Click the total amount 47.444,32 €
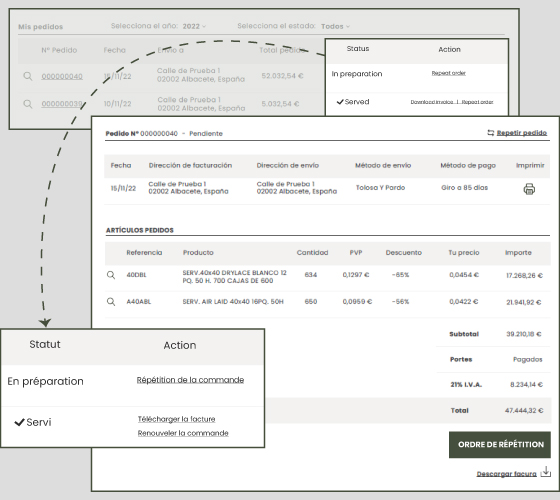 (x=524, y=411)
